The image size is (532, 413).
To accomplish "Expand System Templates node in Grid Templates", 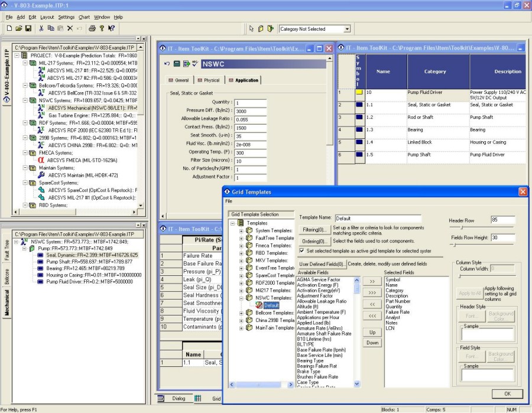I will 241,230.
